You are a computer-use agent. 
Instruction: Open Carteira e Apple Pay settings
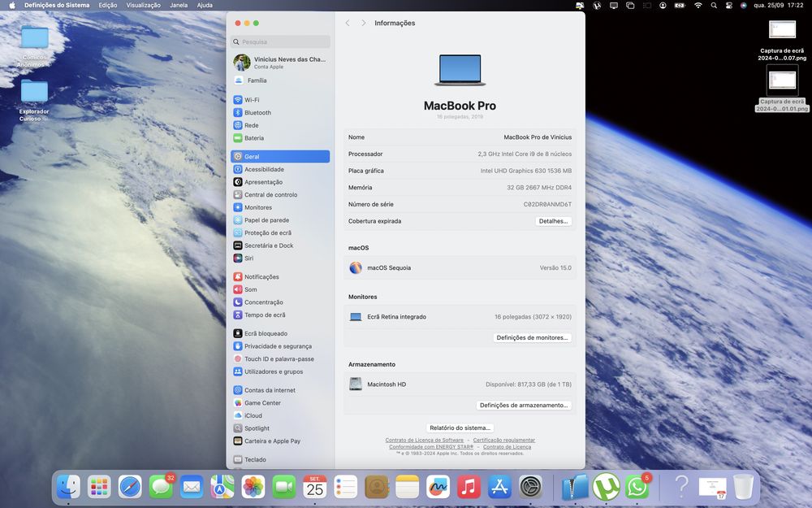point(280,441)
